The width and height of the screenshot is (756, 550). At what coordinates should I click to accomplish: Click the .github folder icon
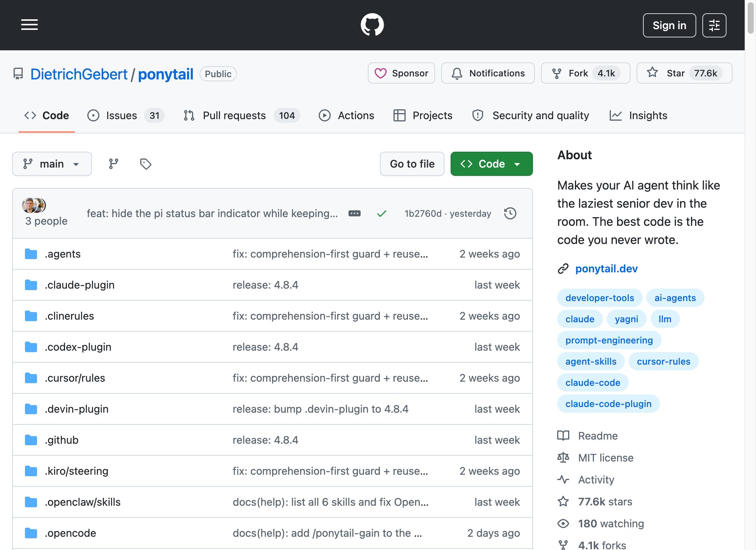click(31, 440)
